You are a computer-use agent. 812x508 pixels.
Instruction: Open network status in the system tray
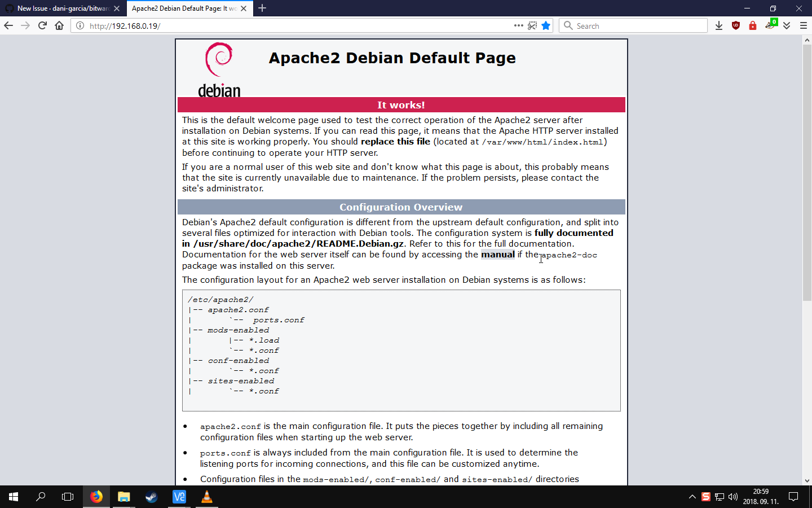(x=720, y=497)
